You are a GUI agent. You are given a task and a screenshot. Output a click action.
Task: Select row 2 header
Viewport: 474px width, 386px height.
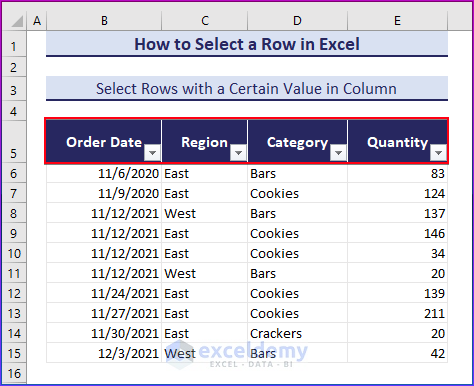pyautogui.click(x=14, y=67)
